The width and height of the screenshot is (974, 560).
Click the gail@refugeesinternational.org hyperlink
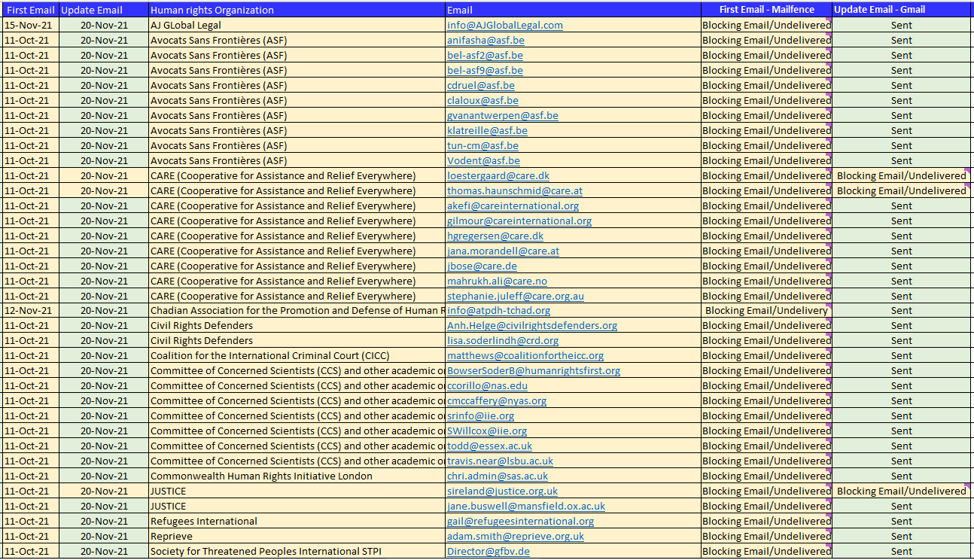point(519,521)
